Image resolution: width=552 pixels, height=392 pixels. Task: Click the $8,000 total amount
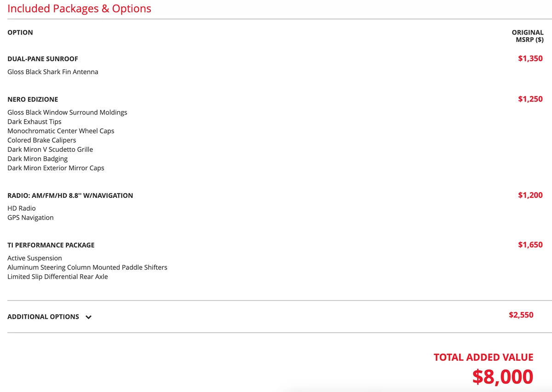coord(502,377)
